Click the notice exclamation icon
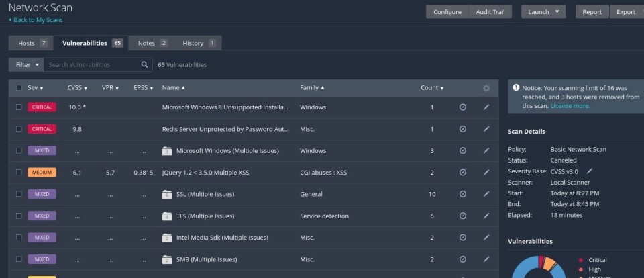644x278 pixels. click(516, 87)
